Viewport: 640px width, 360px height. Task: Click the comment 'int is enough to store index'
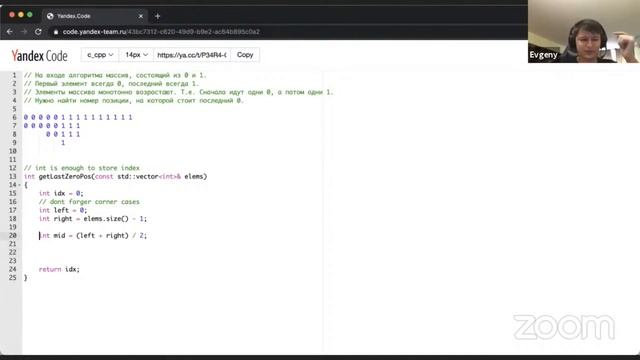[82, 168]
